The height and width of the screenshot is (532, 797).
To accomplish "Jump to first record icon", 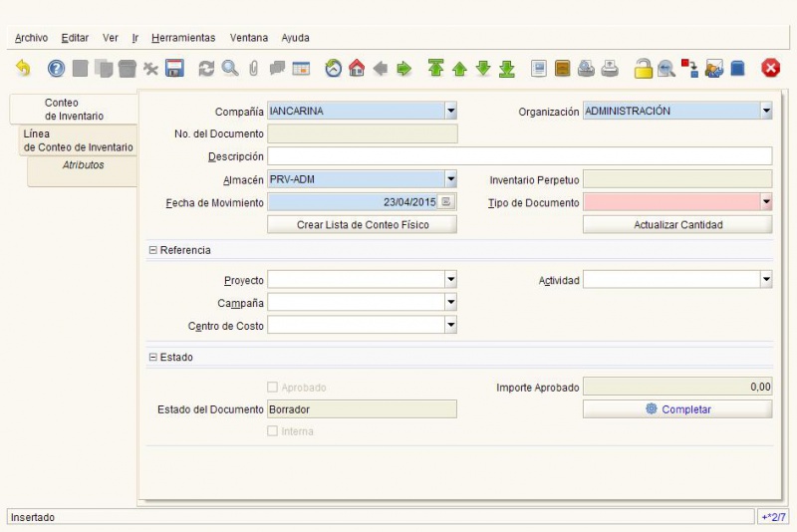I will [x=435, y=68].
